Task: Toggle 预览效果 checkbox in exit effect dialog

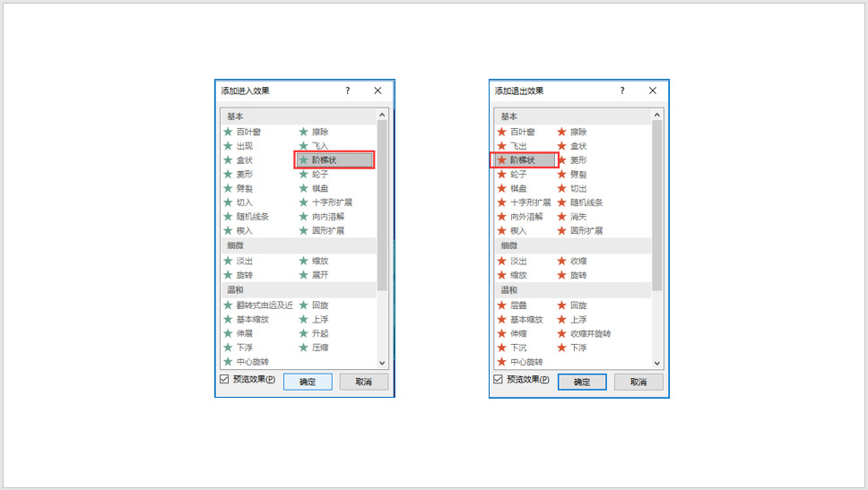Action: coord(499,380)
